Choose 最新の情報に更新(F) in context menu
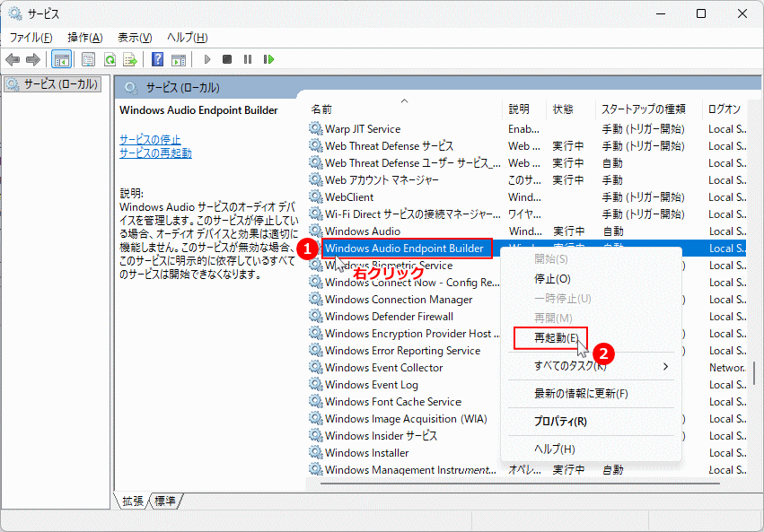The height and width of the screenshot is (532, 764). tap(591, 393)
